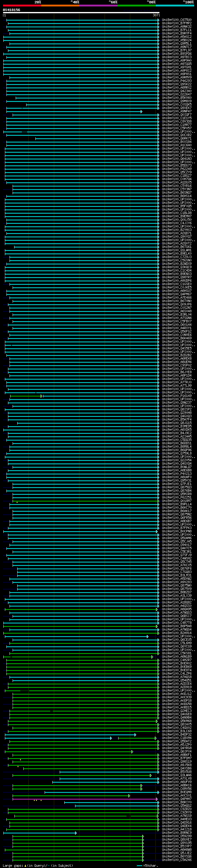Viewport: 197px width, 868px height.
Task: Select the UniRef100_B8M8L4 label
Action: [177, 447]
